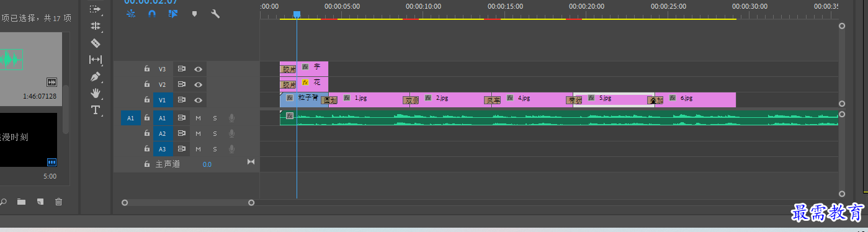Toggle sync lock on V3

pos(182,69)
